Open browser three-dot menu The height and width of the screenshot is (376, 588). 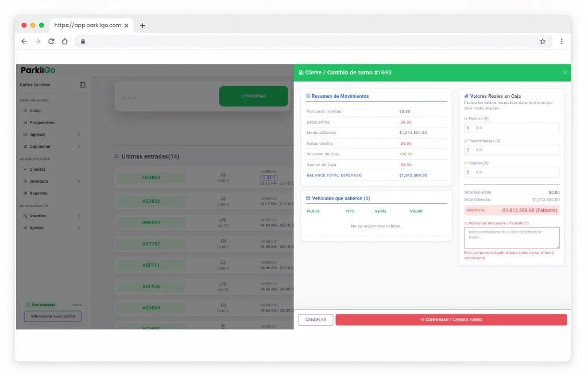click(562, 41)
